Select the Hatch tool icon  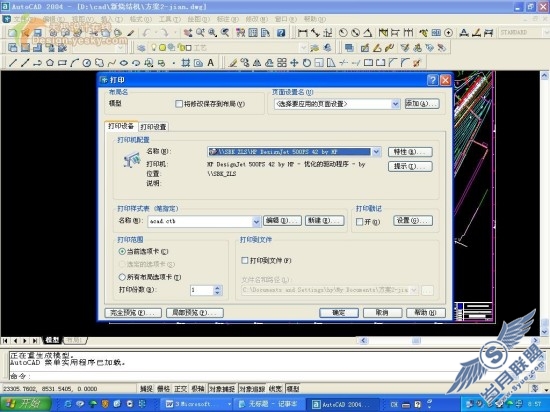[x=186, y=63]
